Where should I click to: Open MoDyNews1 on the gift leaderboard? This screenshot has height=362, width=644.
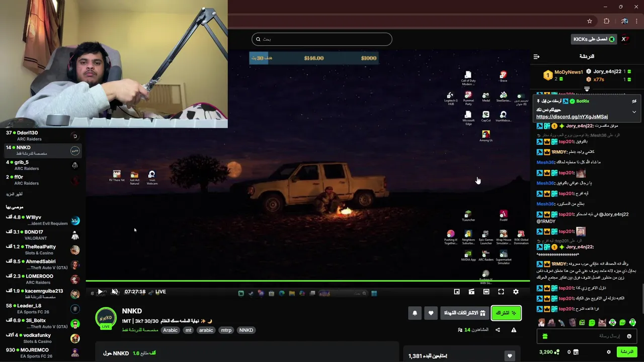(569, 72)
